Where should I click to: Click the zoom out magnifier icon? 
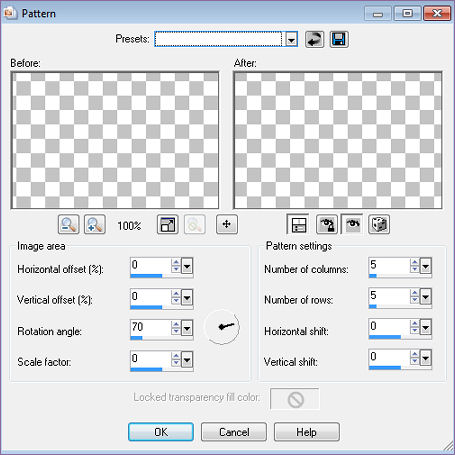coord(68,224)
